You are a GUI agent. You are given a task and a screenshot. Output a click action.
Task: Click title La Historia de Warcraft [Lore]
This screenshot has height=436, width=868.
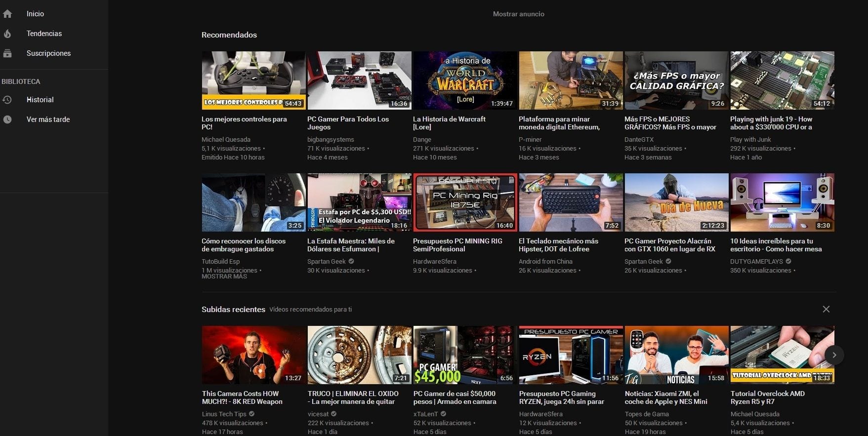tap(449, 123)
